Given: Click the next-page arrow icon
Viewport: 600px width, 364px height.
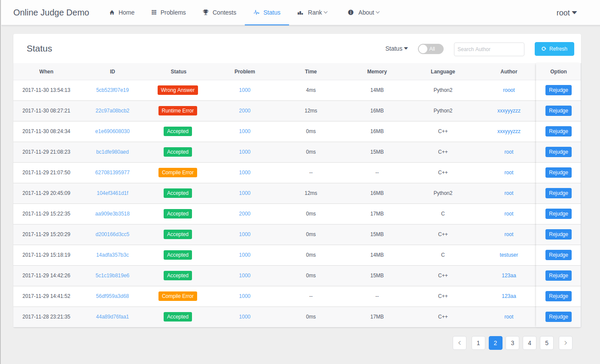Looking at the screenshot, I should (x=565, y=343).
